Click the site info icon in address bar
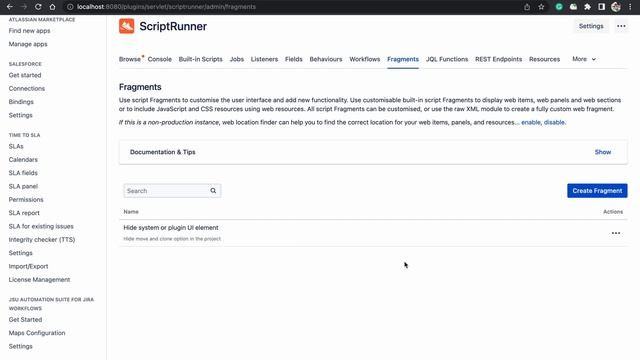The image size is (640, 360). pyautogui.click(x=70, y=7)
